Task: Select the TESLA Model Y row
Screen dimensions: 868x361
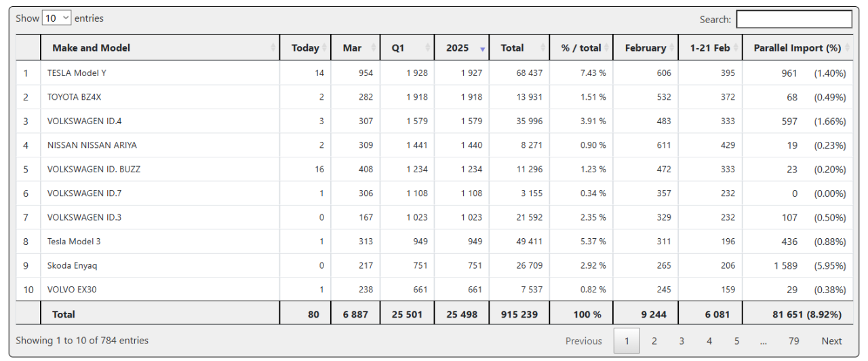Action: coord(77,73)
